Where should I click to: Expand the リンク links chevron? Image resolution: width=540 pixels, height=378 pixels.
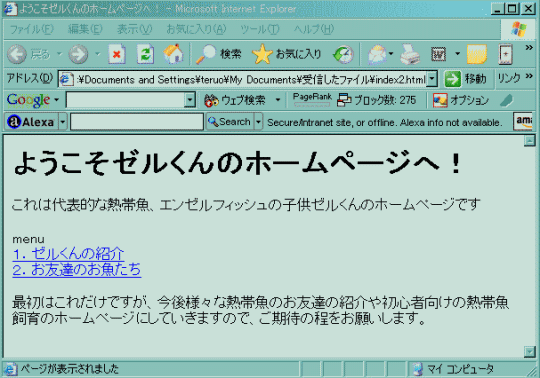[x=529, y=76]
